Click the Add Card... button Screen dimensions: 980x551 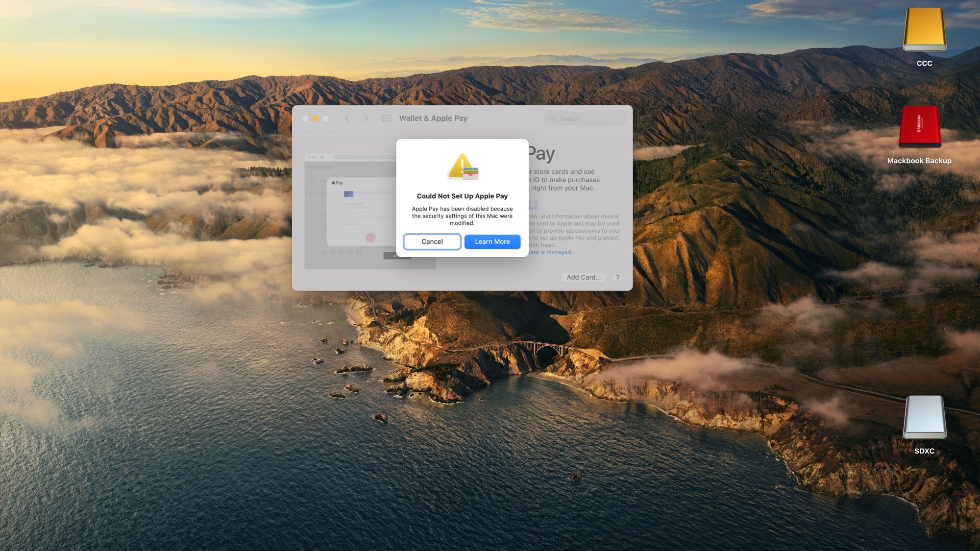[583, 278]
